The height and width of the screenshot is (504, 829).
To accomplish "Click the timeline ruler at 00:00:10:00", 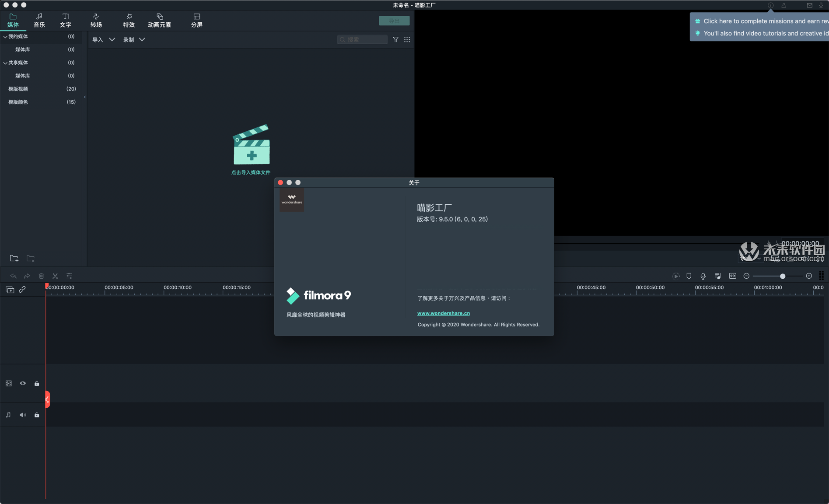I will pos(177,287).
